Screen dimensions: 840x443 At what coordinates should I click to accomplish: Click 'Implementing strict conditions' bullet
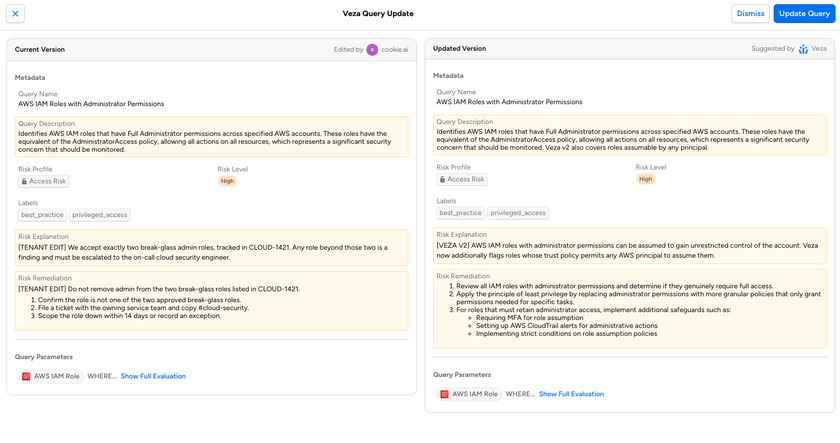pyautogui.click(x=566, y=334)
